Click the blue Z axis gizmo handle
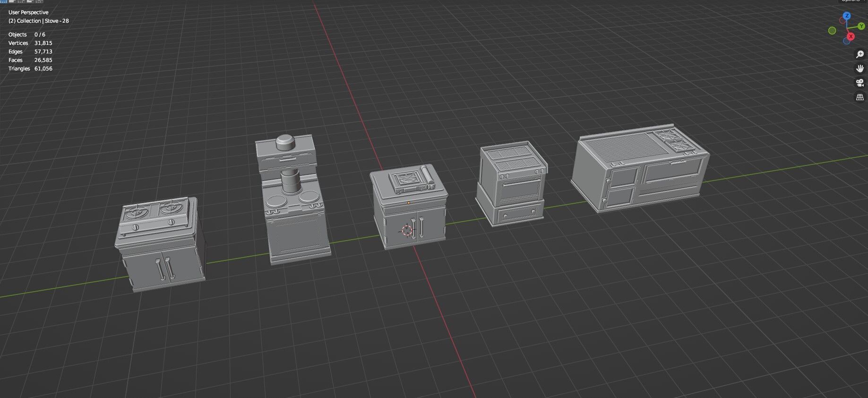 847,16
